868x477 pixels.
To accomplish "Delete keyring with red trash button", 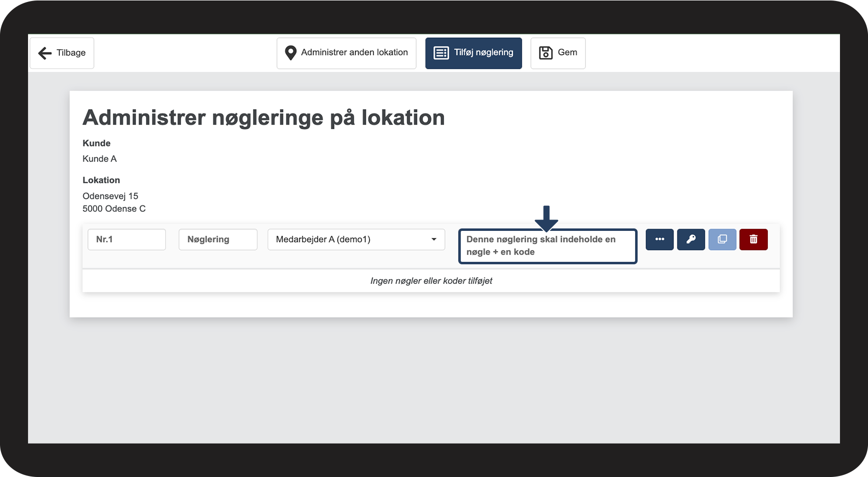I will pyautogui.click(x=754, y=239).
